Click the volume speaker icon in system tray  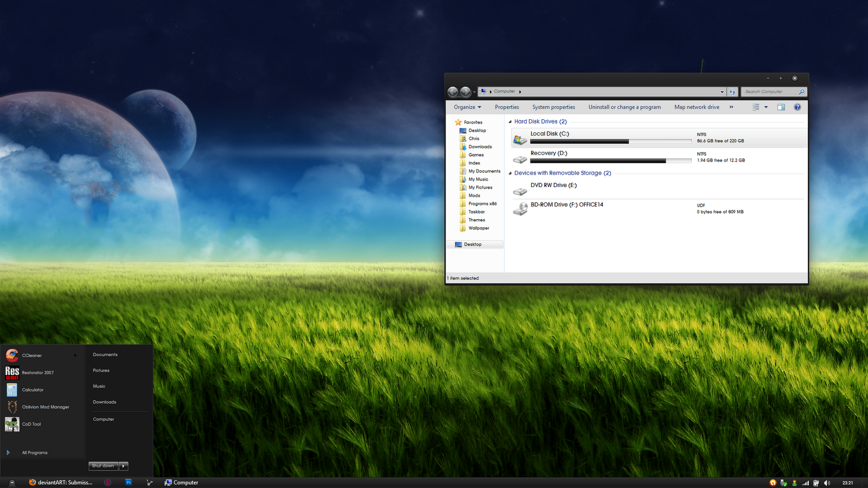coord(827,483)
